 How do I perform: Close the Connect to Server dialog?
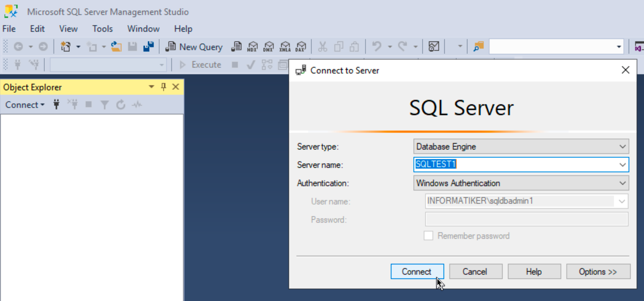coord(625,70)
